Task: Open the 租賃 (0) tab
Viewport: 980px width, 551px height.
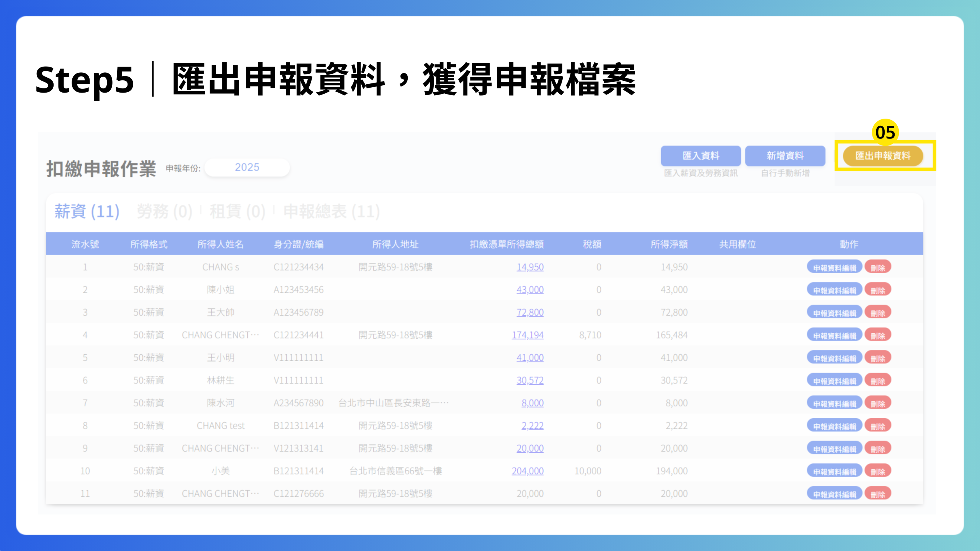Action: point(237,211)
